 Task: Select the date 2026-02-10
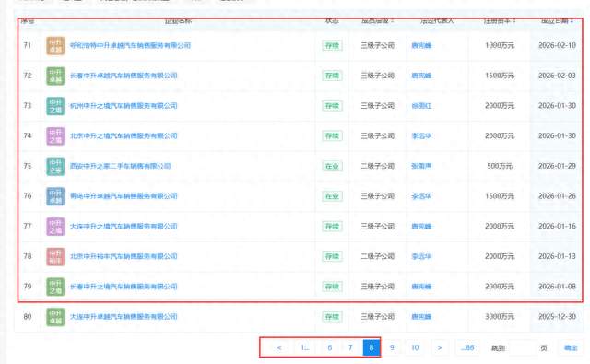[x=557, y=45]
